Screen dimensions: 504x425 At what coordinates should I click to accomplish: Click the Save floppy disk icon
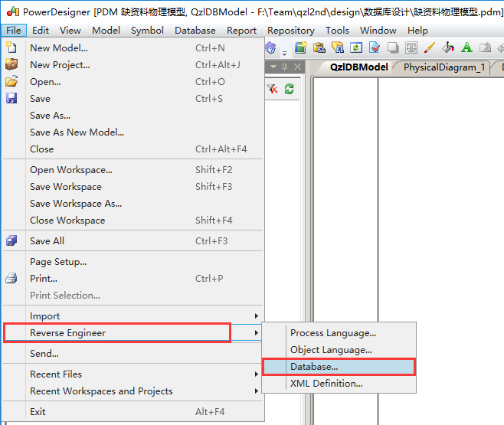click(11, 98)
